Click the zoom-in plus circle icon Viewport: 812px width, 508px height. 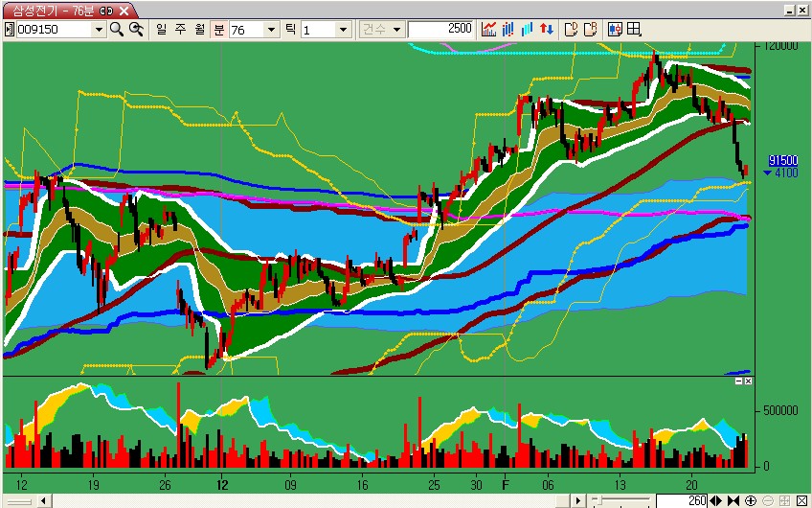tap(750, 500)
